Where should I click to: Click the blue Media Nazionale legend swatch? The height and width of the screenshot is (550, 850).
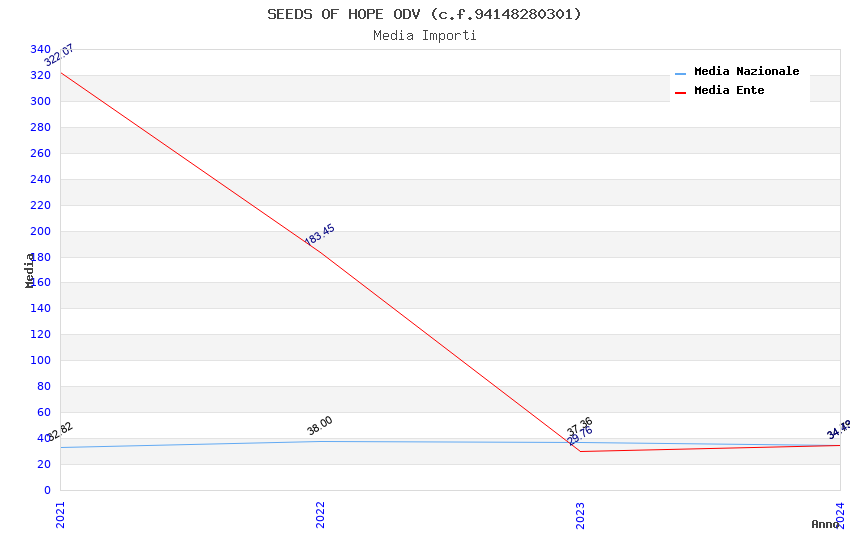coord(680,73)
